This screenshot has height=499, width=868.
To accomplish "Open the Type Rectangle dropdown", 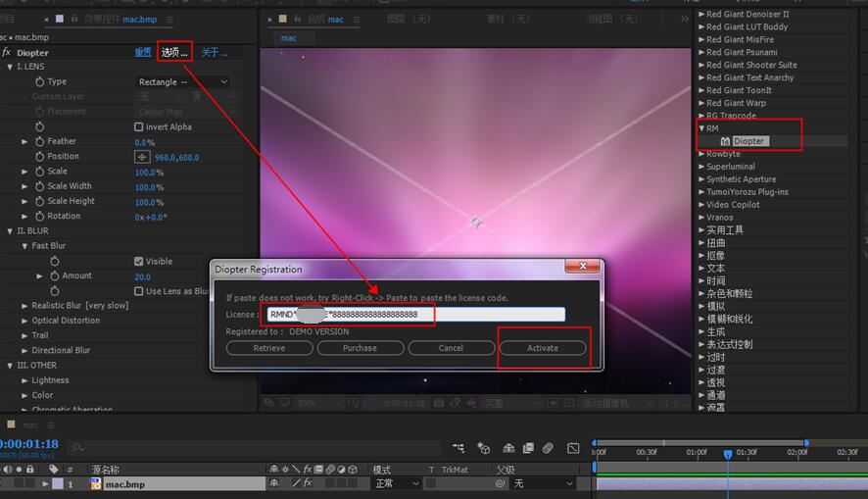I will (182, 82).
